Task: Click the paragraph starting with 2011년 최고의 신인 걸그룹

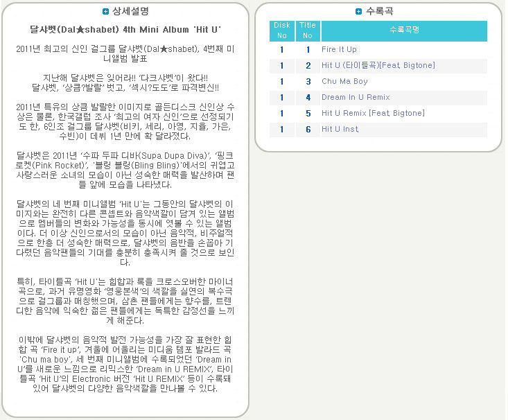Action: point(125,54)
